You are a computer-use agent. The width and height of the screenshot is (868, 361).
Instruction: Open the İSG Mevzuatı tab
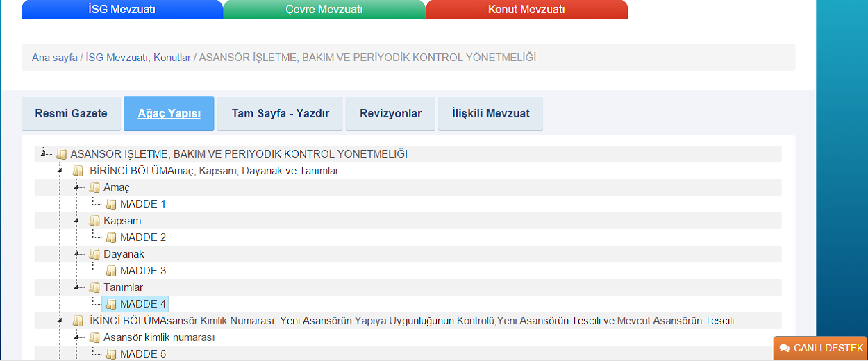click(x=122, y=10)
